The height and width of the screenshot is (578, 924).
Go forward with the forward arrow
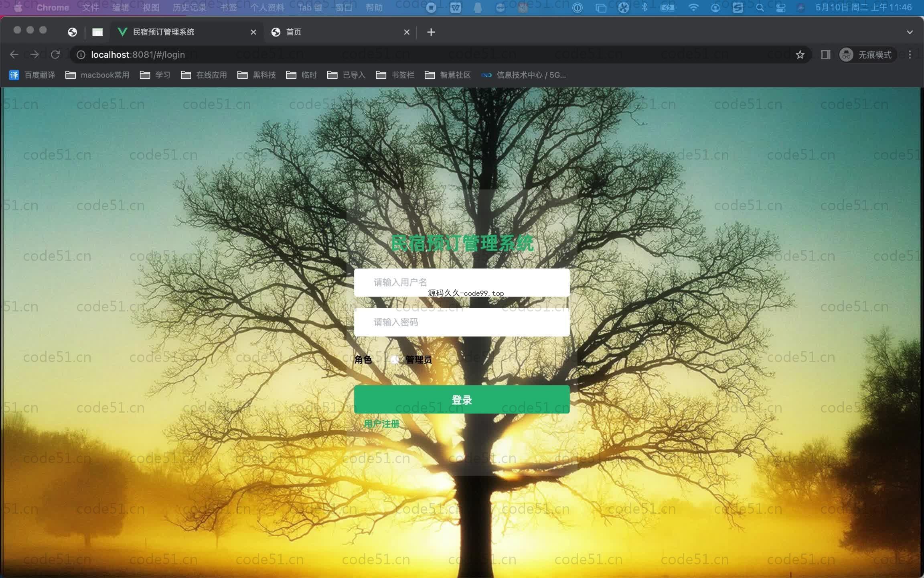point(35,55)
